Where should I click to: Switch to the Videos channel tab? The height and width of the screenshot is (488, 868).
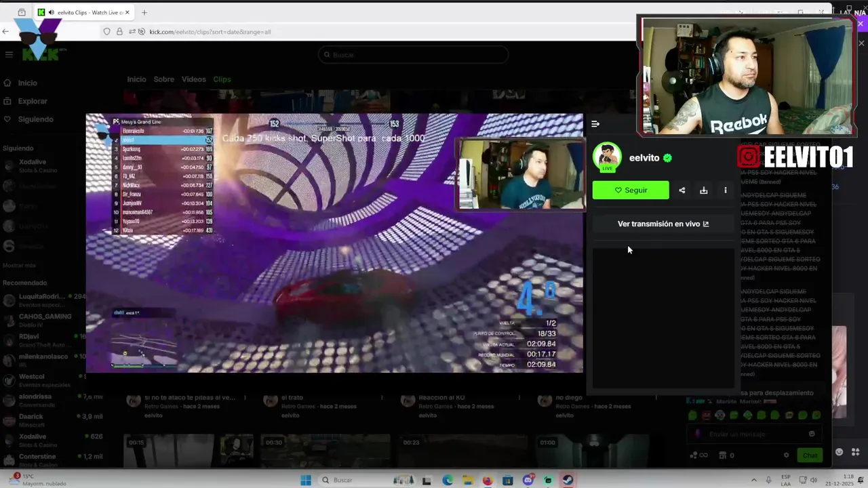coord(193,79)
